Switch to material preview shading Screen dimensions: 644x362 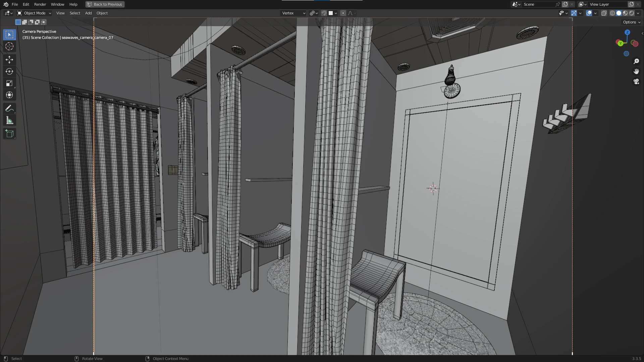pyautogui.click(x=625, y=13)
